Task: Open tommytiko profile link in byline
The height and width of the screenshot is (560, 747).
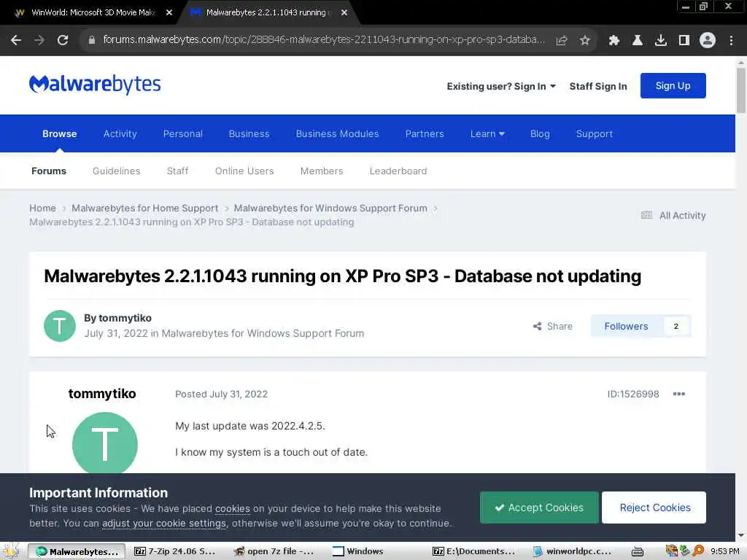Action: tap(125, 318)
